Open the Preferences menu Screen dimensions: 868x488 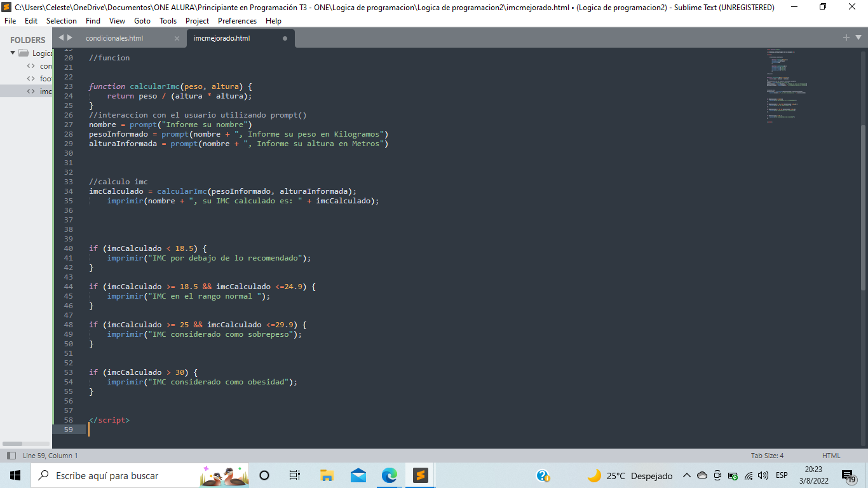pyautogui.click(x=237, y=21)
